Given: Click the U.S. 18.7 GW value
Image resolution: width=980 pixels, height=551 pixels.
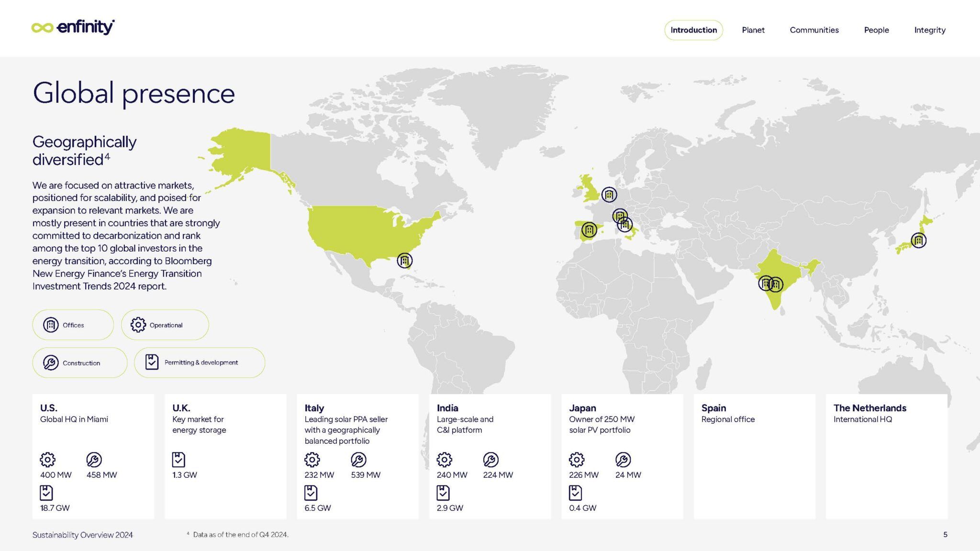Looking at the screenshot, I should [x=55, y=508].
